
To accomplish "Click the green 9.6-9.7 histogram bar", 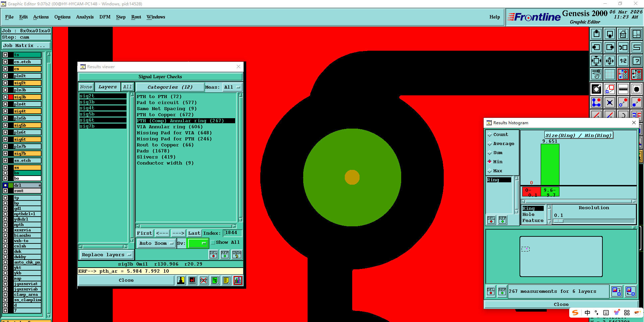I will click(550, 165).
